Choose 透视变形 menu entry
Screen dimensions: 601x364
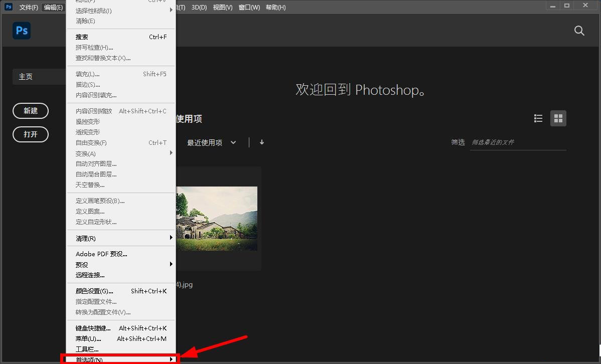coord(121,132)
